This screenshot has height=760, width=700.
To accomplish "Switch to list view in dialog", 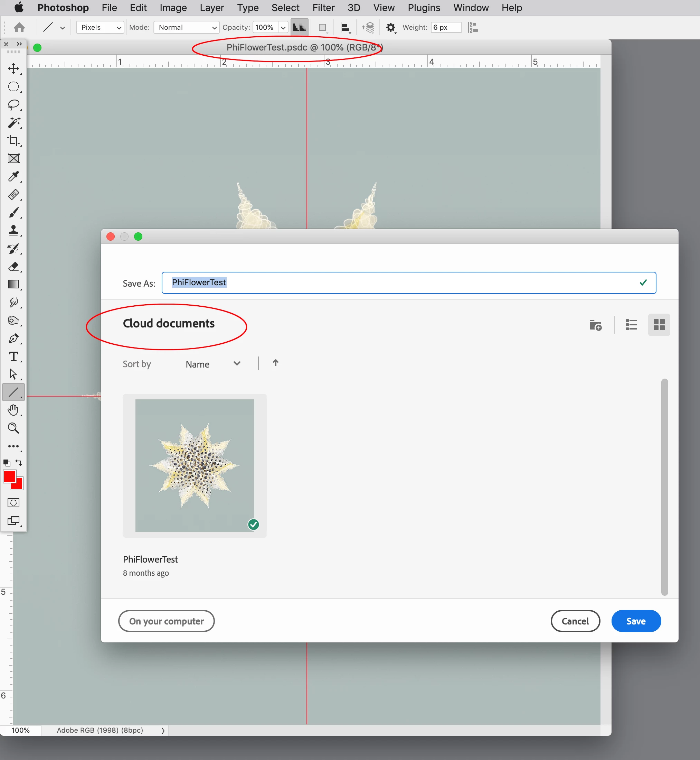I will click(x=631, y=325).
